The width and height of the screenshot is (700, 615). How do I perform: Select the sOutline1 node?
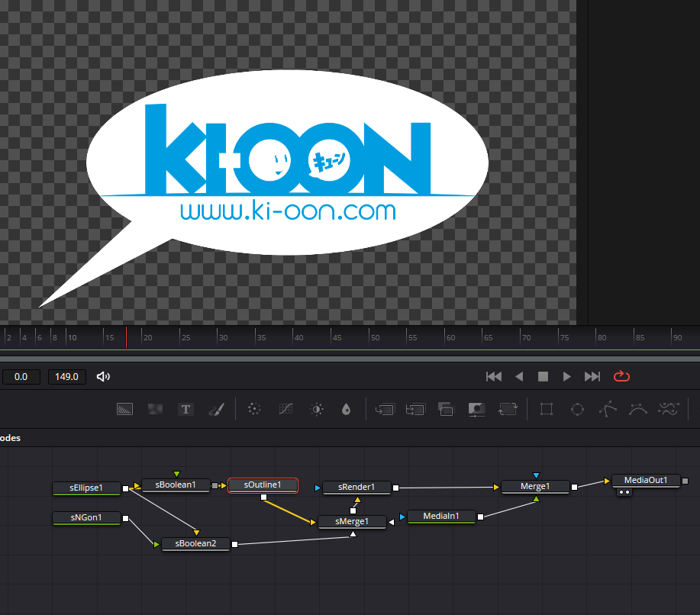pyautogui.click(x=263, y=485)
